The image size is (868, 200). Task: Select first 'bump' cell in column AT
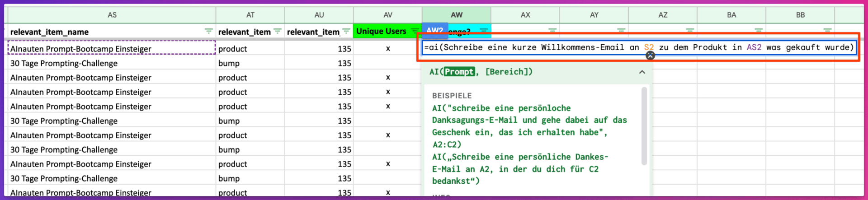(x=250, y=63)
